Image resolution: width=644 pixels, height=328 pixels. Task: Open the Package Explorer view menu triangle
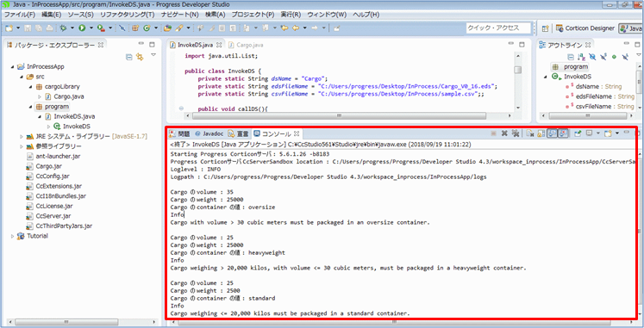(x=153, y=54)
